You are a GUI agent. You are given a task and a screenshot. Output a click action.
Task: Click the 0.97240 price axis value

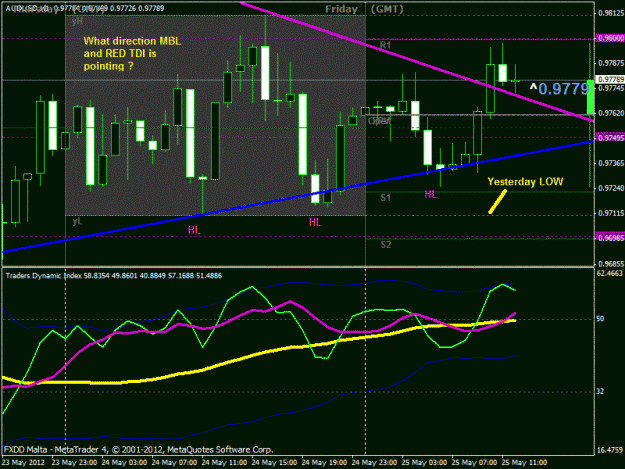click(x=611, y=188)
